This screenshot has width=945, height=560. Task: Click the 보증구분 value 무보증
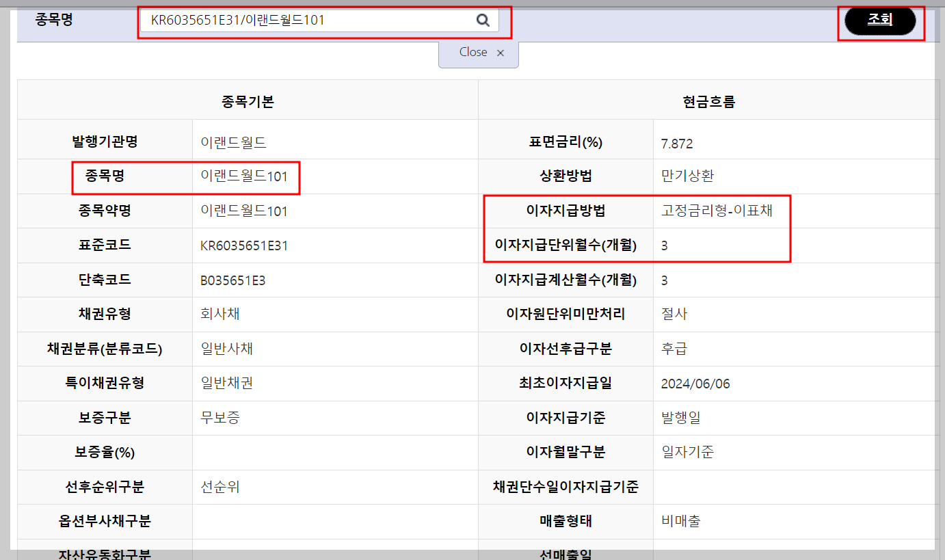pyautogui.click(x=220, y=418)
